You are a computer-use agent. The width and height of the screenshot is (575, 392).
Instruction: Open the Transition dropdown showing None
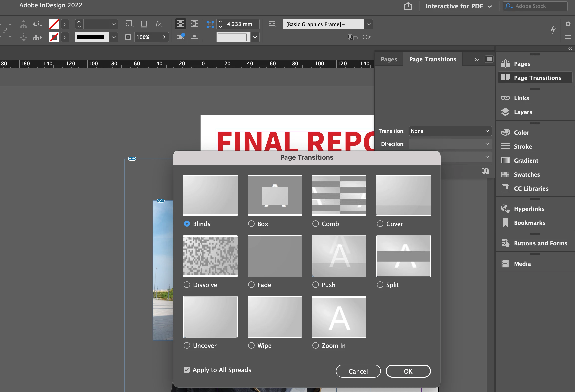(450, 131)
